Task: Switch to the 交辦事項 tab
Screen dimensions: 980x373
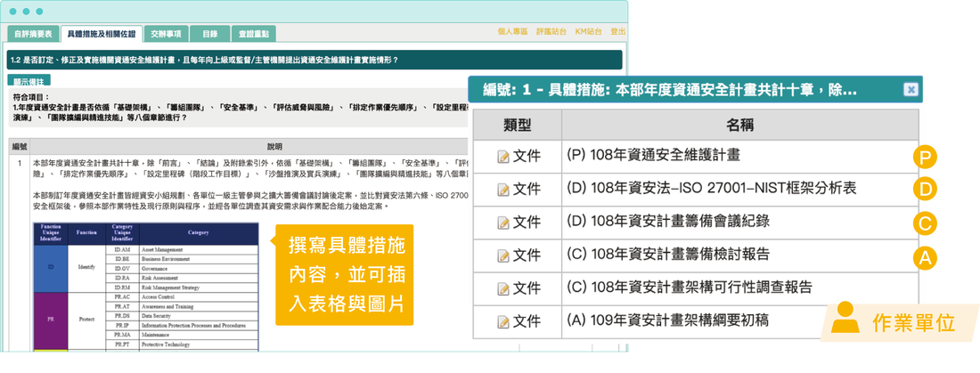Action: 166,34
